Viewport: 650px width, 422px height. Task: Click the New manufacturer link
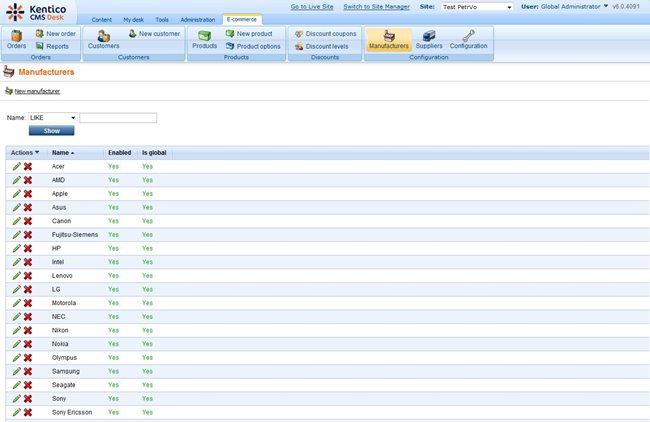coord(37,91)
